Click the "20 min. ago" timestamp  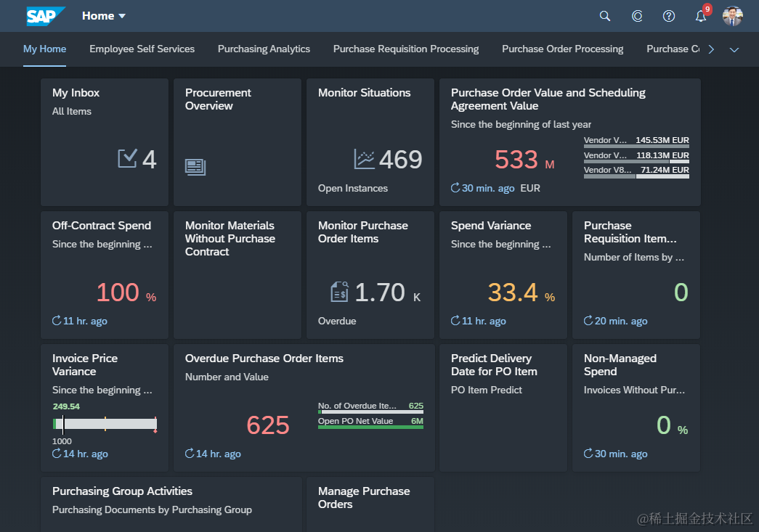click(x=621, y=321)
